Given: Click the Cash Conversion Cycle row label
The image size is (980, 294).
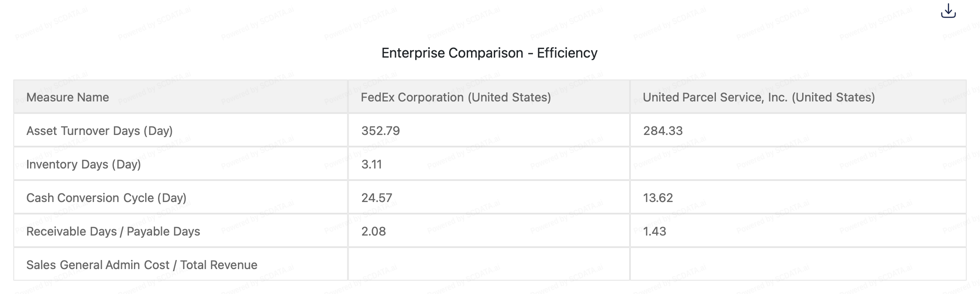Looking at the screenshot, I should pos(106,198).
